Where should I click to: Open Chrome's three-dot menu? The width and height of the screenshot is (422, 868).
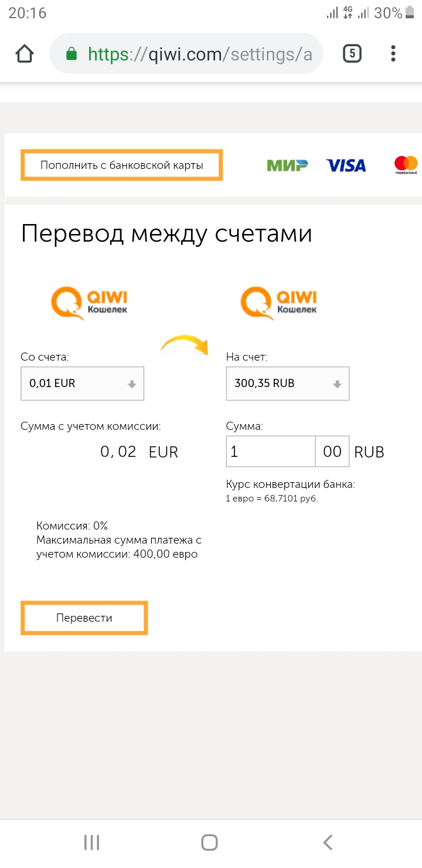coord(393,54)
